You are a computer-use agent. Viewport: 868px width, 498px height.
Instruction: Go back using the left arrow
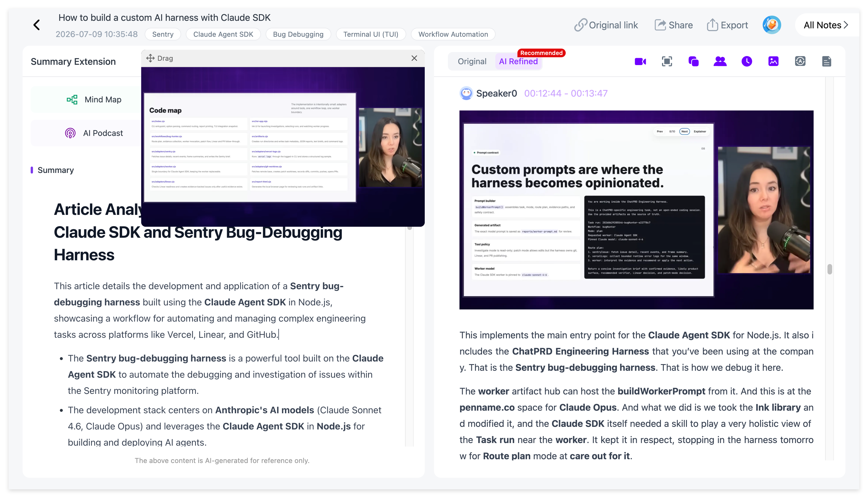tap(37, 25)
